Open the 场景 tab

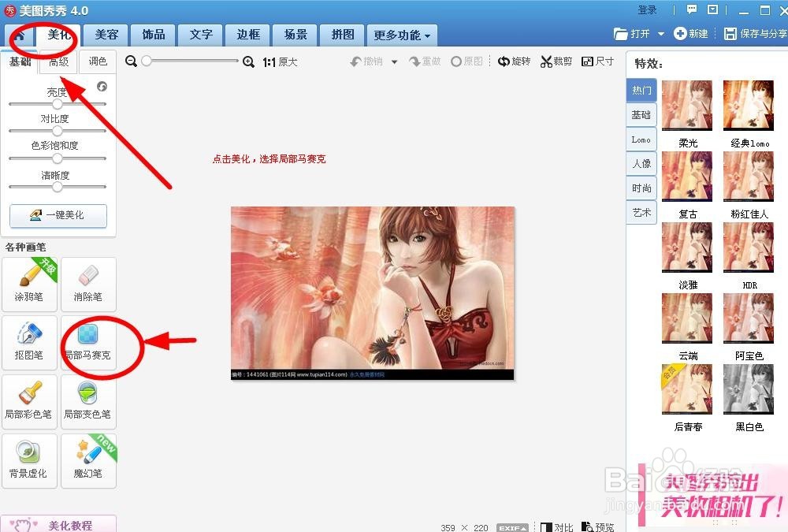[295, 35]
